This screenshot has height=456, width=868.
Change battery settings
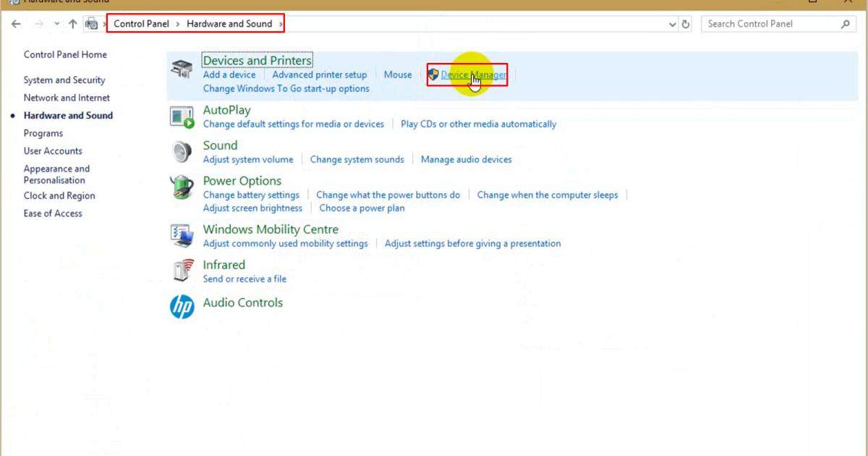(251, 195)
